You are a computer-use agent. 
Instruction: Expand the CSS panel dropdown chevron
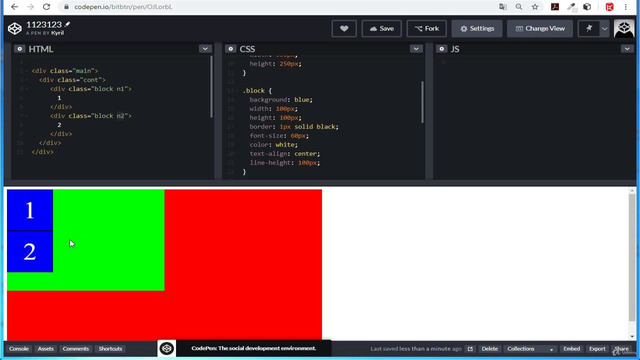416,49
